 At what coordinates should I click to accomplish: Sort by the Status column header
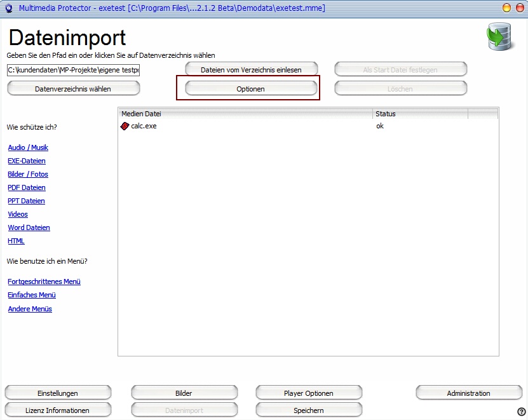[x=420, y=114]
